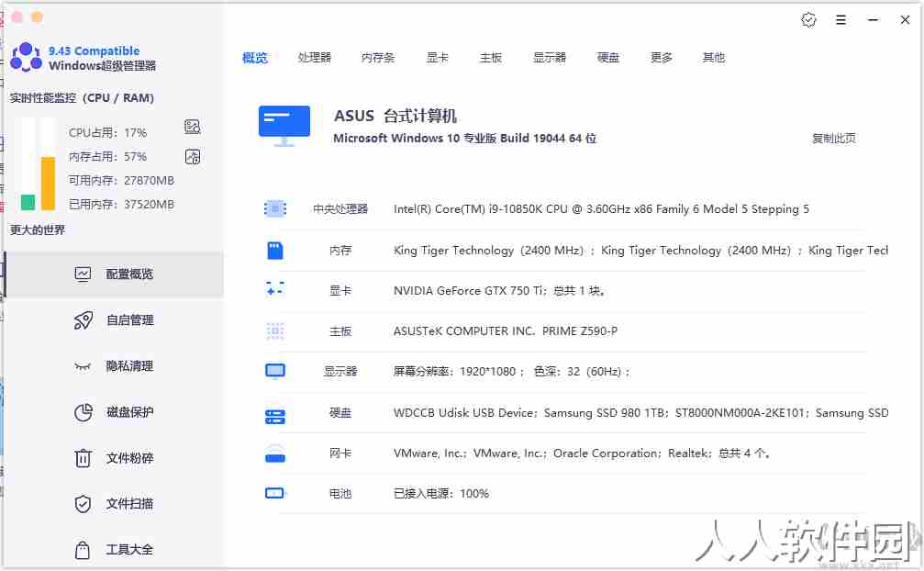Click the 硬盘 disk icon
The image size is (924, 571).
tap(275, 417)
